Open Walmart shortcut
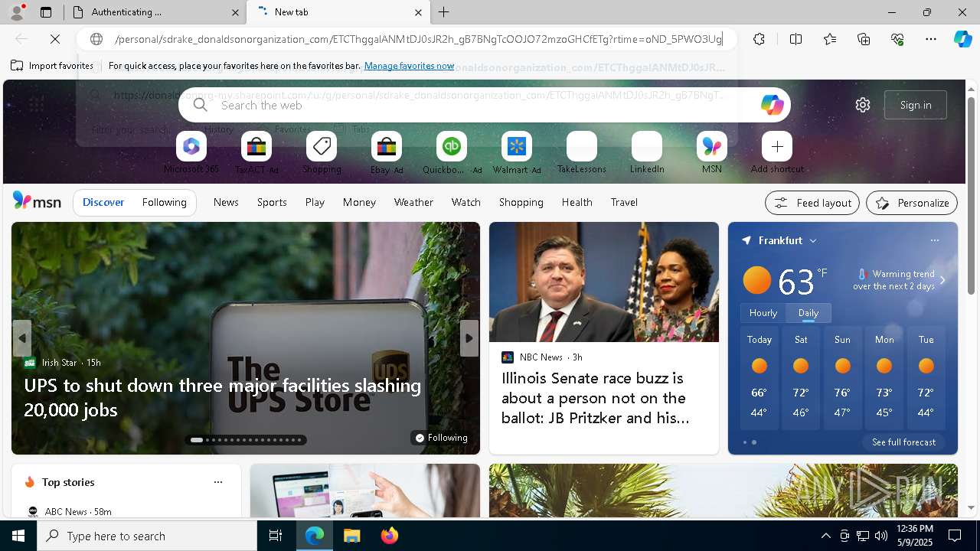980x551 pixels. (x=517, y=152)
